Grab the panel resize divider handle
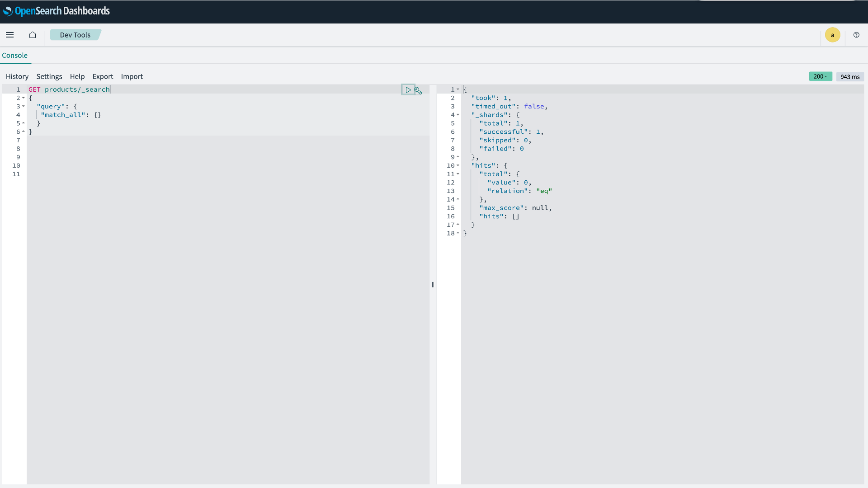This screenshot has width=868, height=488. click(x=433, y=285)
